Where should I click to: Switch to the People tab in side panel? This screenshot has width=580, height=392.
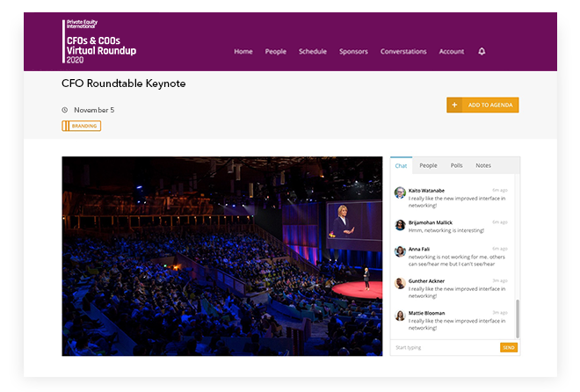coord(428,165)
